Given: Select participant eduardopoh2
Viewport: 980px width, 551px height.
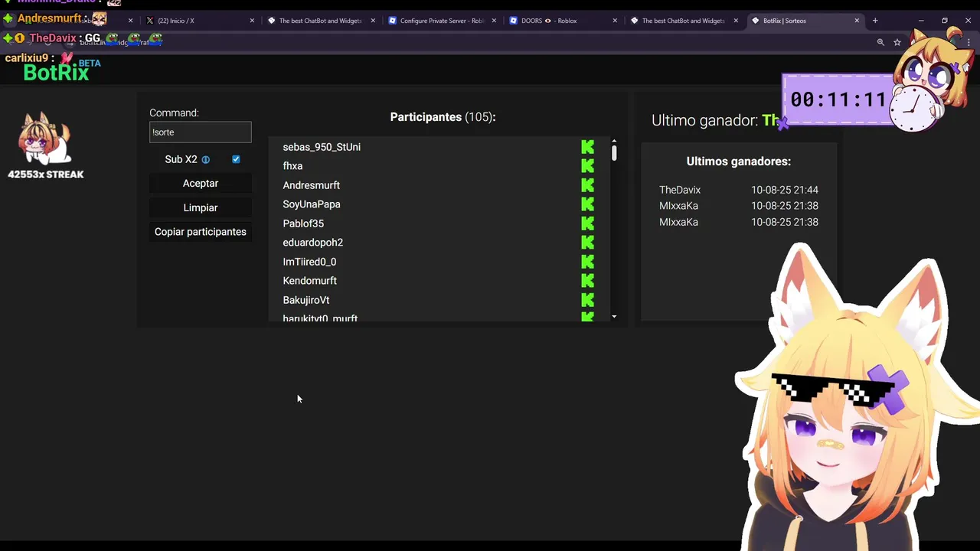Looking at the screenshot, I should (312, 243).
